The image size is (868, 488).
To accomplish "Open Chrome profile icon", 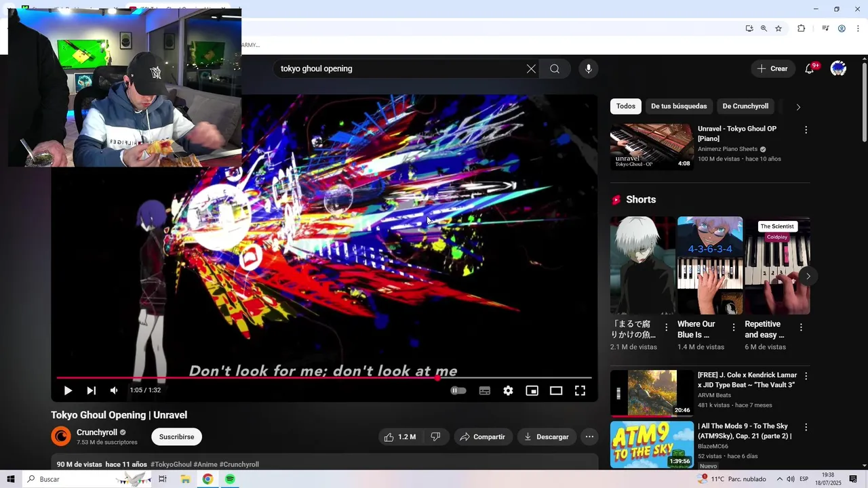I will (x=842, y=28).
